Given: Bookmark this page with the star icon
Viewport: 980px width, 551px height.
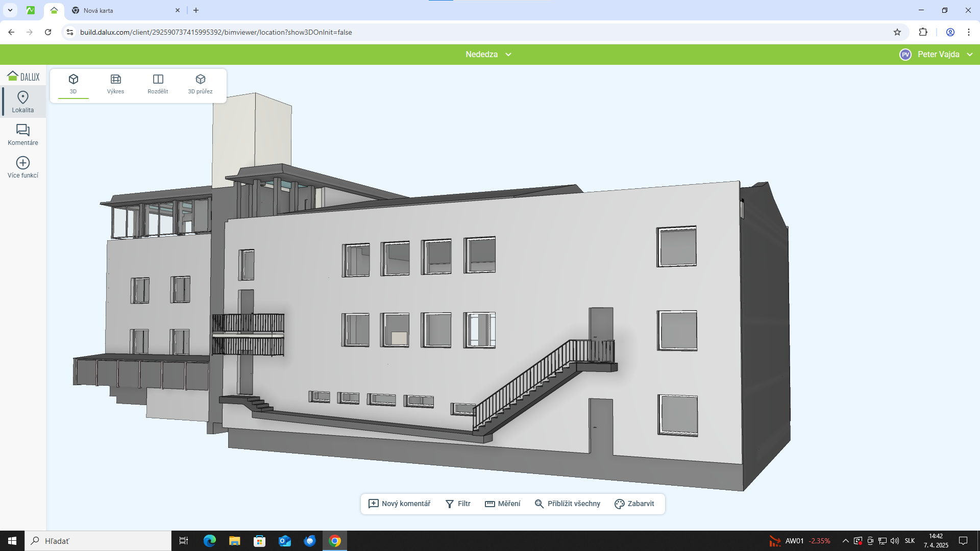Looking at the screenshot, I should (x=897, y=32).
